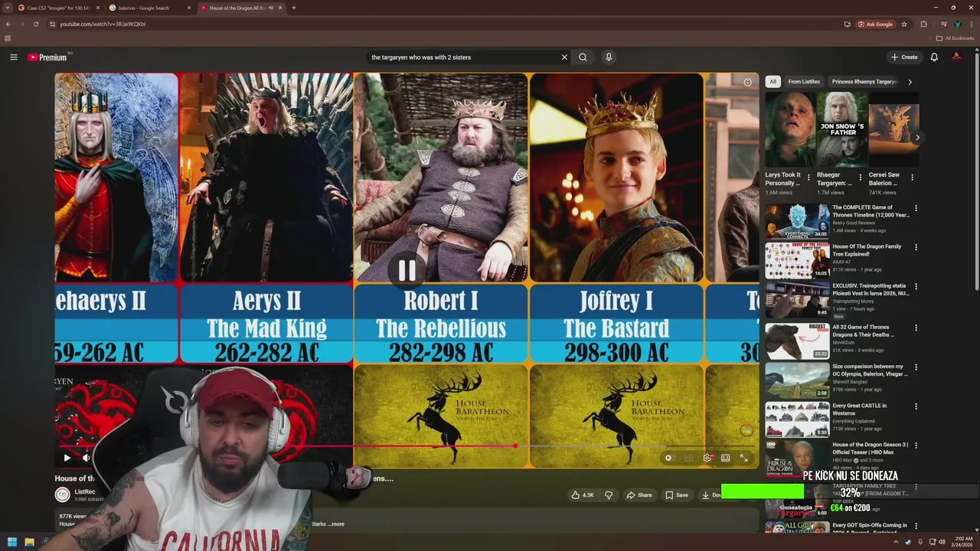This screenshot has width=980, height=551.
Task: Open Jon Snow's Father short thumbnail
Action: 842,130
